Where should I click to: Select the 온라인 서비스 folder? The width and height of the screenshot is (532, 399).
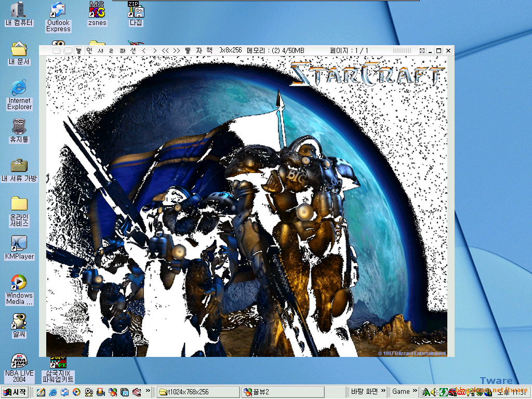[19, 212]
